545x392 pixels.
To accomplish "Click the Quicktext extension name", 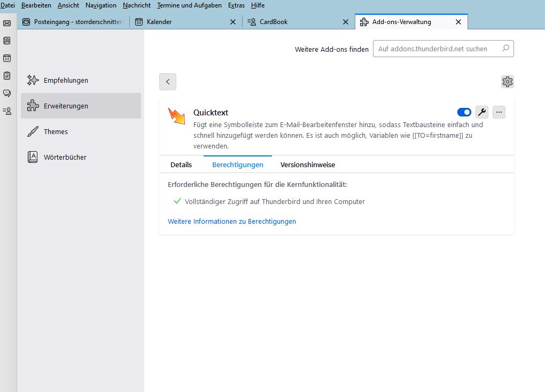I will coord(211,113).
